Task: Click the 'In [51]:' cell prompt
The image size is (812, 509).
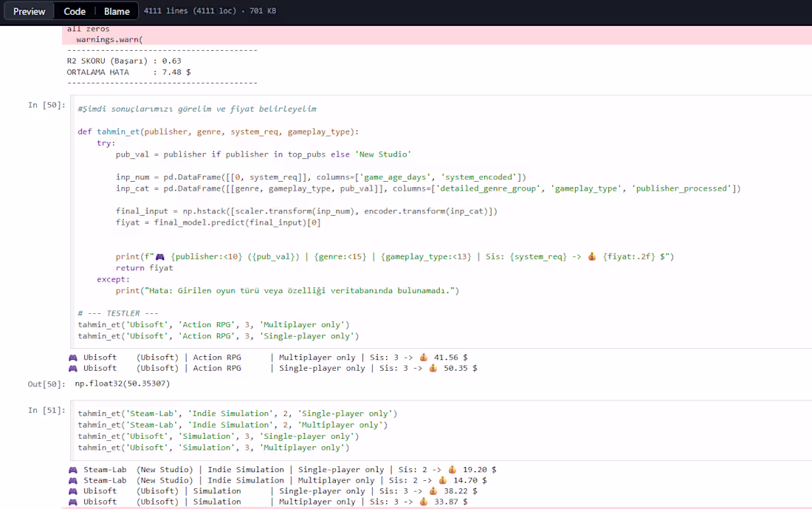Action: click(47, 410)
